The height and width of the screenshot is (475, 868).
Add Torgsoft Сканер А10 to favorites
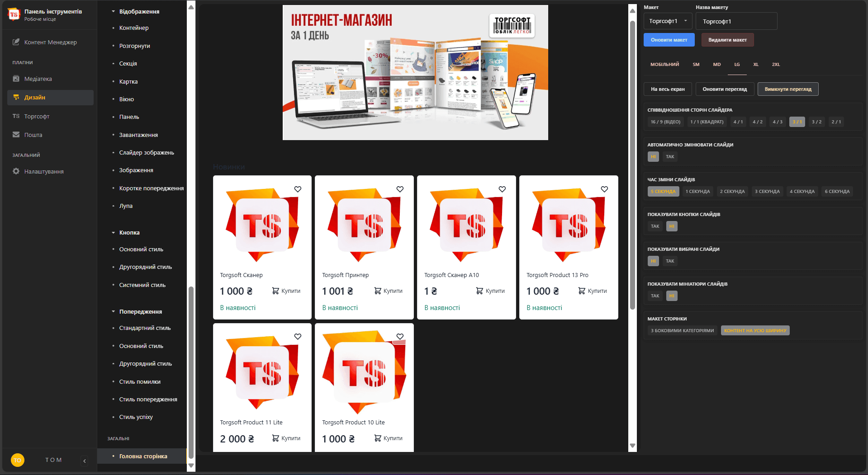click(x=502, y=189)
